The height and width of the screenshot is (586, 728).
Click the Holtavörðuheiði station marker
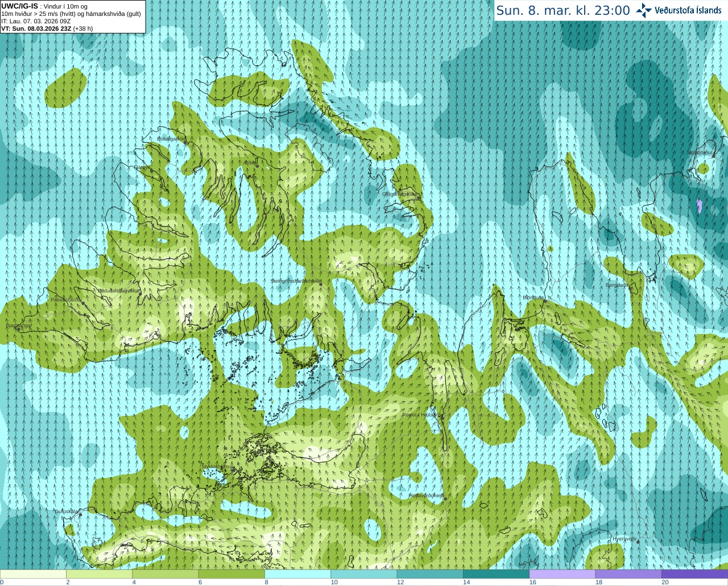[x=445, y=499]
